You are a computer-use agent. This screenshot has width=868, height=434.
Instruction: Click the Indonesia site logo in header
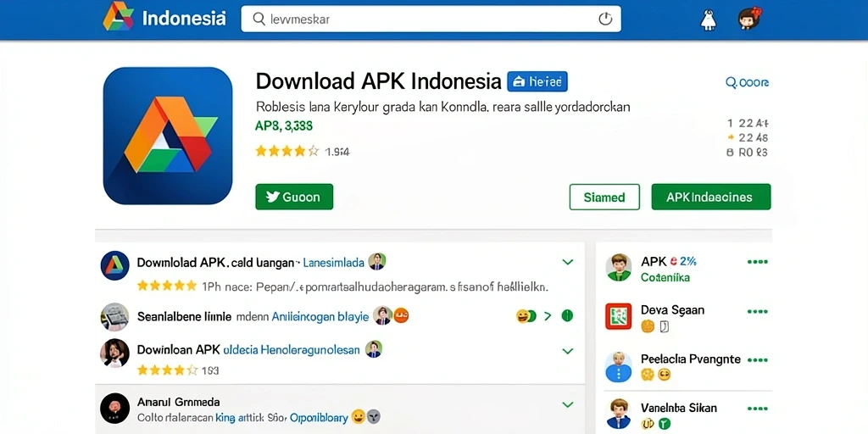click(164, 17)
